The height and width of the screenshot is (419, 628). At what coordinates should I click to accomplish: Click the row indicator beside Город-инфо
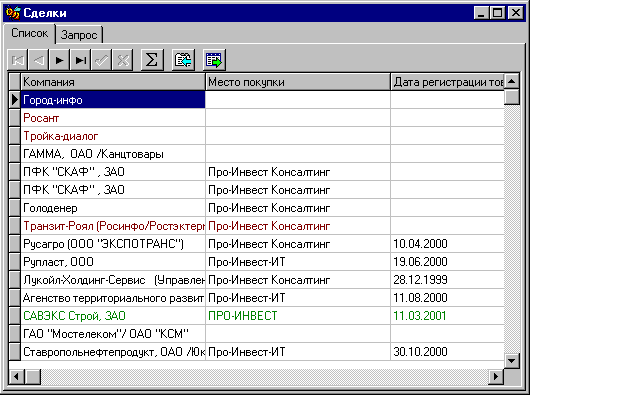[15, 100]
